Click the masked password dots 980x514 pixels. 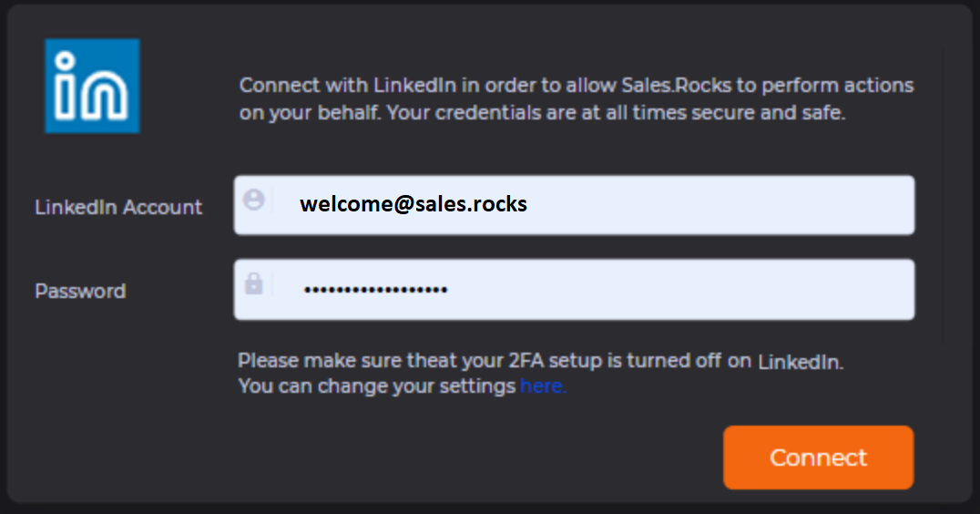click(x=375, y=290)
